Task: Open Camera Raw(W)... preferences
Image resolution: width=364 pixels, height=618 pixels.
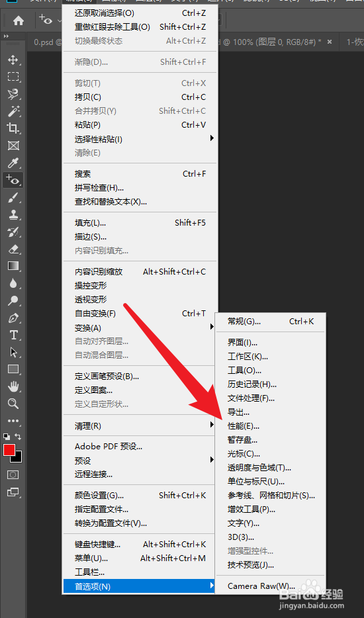Action: pyautogui.click(x=270, y=586)
